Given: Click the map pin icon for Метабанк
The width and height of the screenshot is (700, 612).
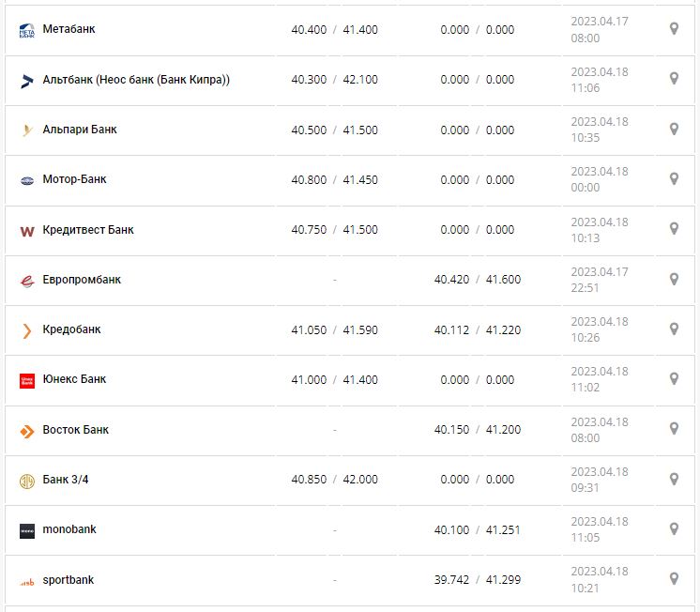Looking at the screenshot, I should pos(674,29).
